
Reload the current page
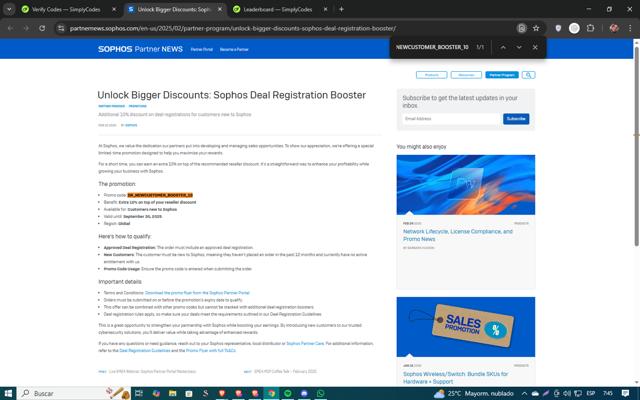point(42,28)
